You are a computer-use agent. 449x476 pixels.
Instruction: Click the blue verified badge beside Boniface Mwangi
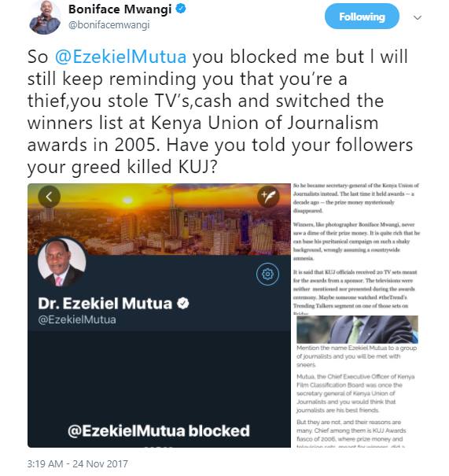tap(181, 9)
